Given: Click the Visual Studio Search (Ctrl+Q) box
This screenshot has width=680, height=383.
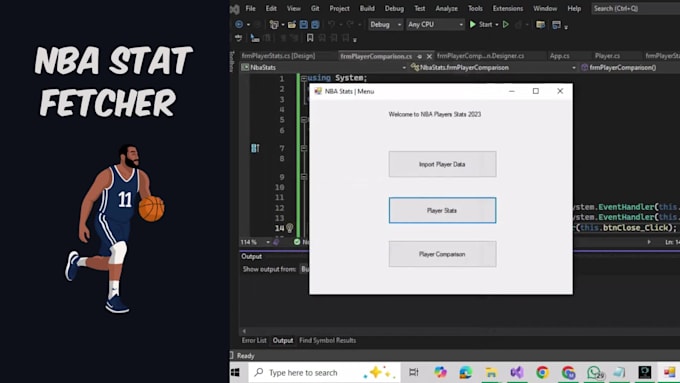Looking at the screenshot, I should point(636,9).
